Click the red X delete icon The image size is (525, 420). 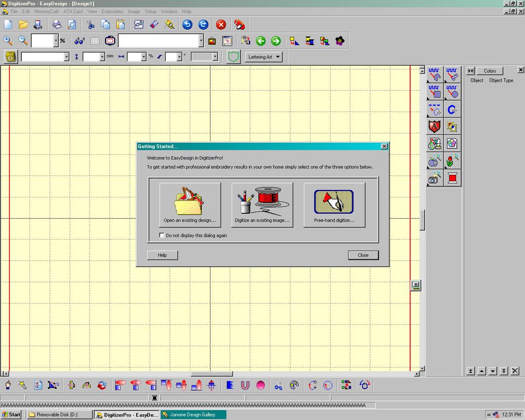point(221,25)
